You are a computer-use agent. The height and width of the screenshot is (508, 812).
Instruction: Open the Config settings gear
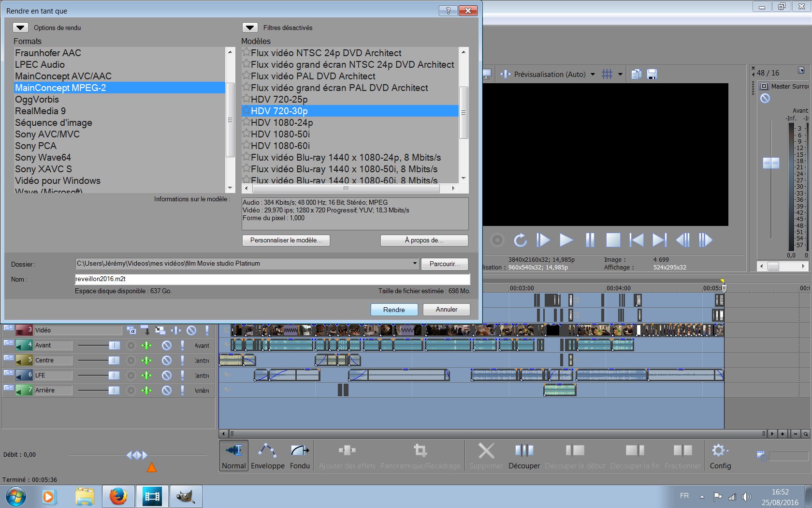[720, 456]
